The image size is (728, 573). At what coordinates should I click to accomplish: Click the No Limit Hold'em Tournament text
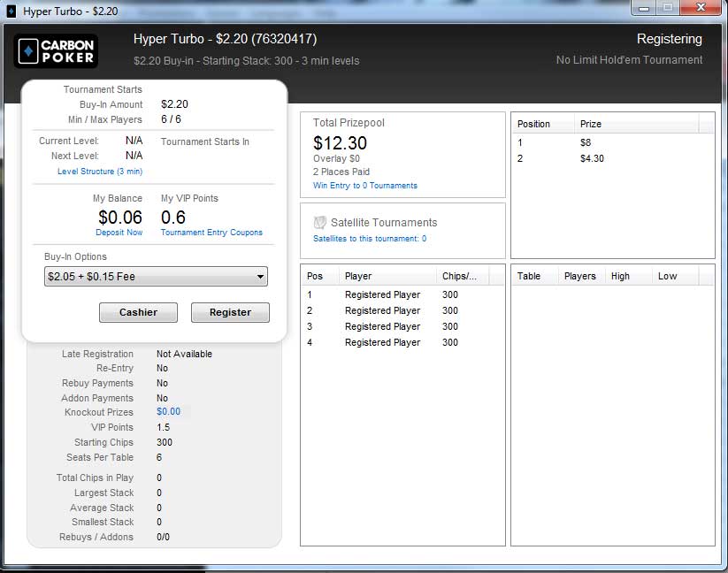[x=629, y=60]
